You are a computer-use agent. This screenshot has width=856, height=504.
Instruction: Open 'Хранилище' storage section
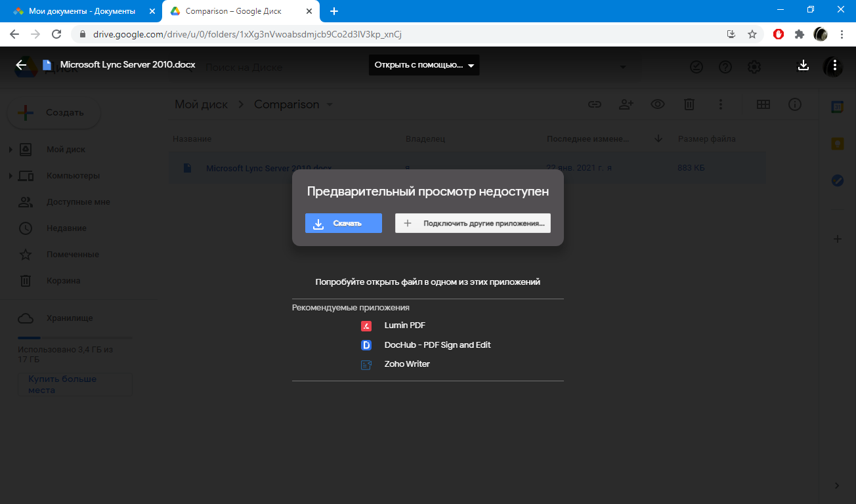click(70, 318)
